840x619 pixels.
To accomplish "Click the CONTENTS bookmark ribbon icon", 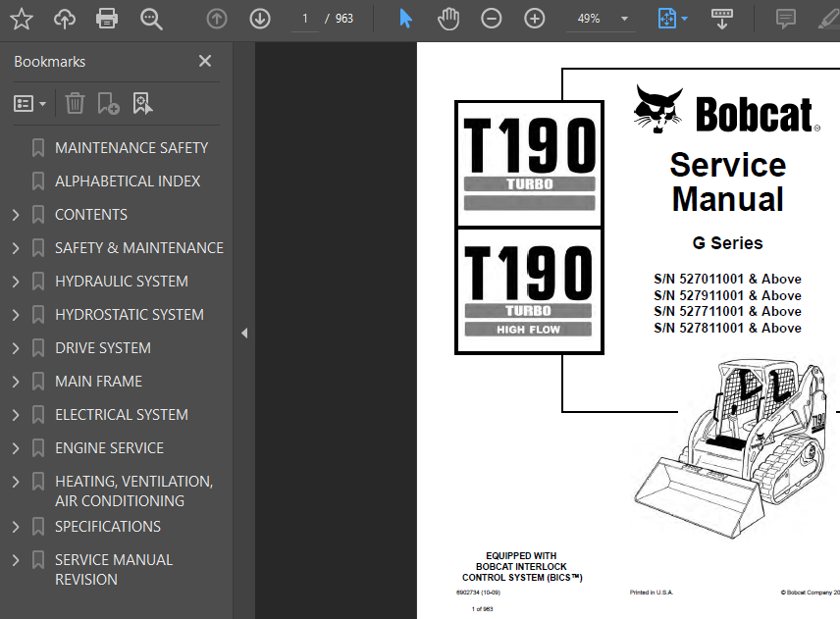I will click(x=38, y=215).
